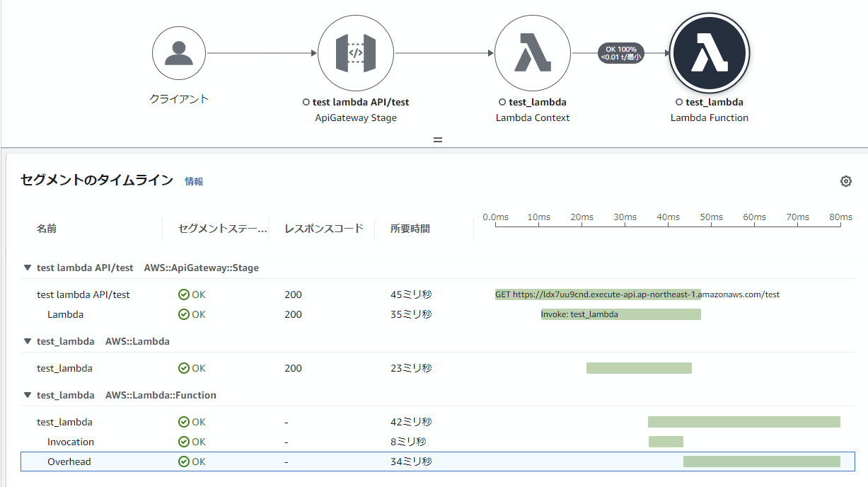Select the 45ミリ秒 test lambda API/test row
Image resolution: width=868 pixels, height=487 pixels.
coord(438,294)
